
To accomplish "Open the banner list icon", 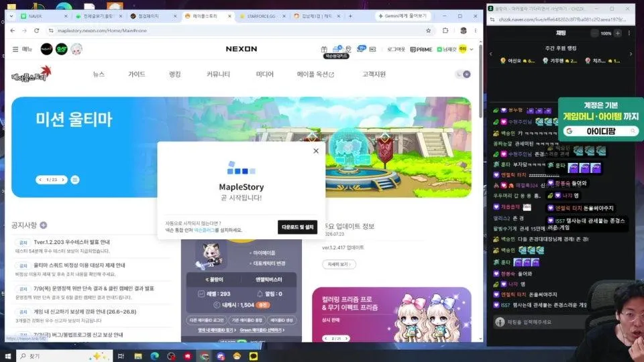I will (x=75, y=180).
